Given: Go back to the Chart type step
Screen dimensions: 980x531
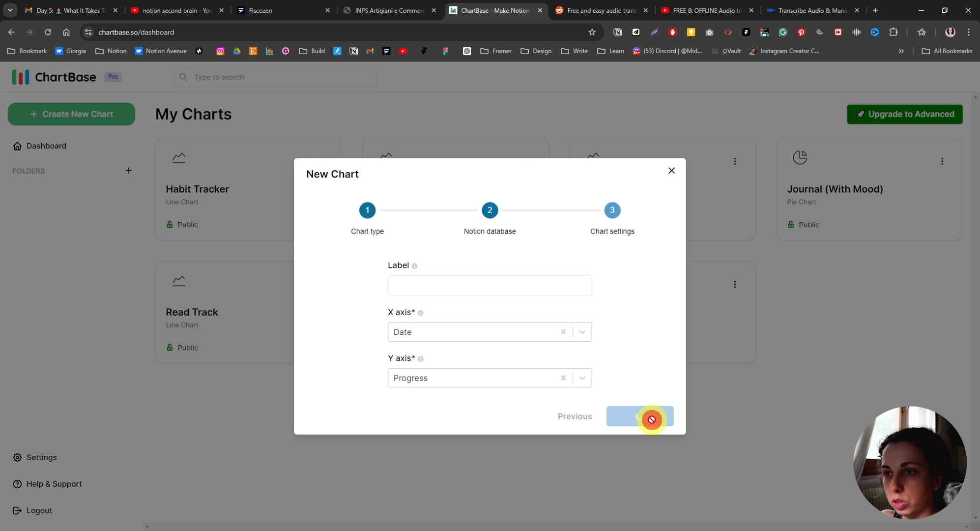Looking at the screenshot, I should [367, 210].
